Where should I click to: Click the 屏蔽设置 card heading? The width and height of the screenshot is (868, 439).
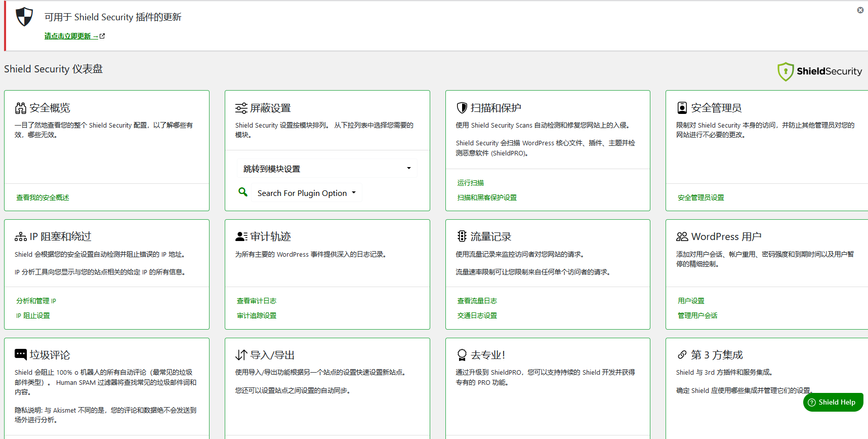pyautogui.click(x=270, y=108)
